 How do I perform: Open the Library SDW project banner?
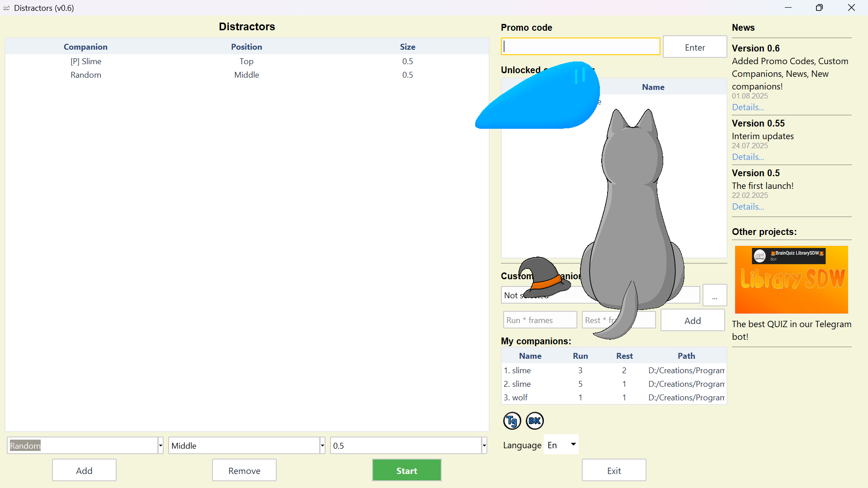pyautogui.click(x=791, y=280)
